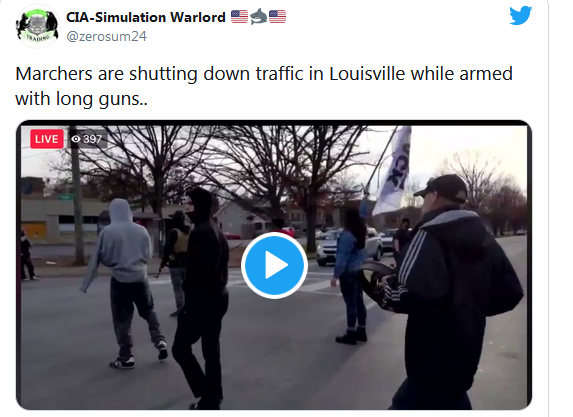Click the gray-hoodie person in the video
Viewport: 573px width, 417px height.
(124, 283)
